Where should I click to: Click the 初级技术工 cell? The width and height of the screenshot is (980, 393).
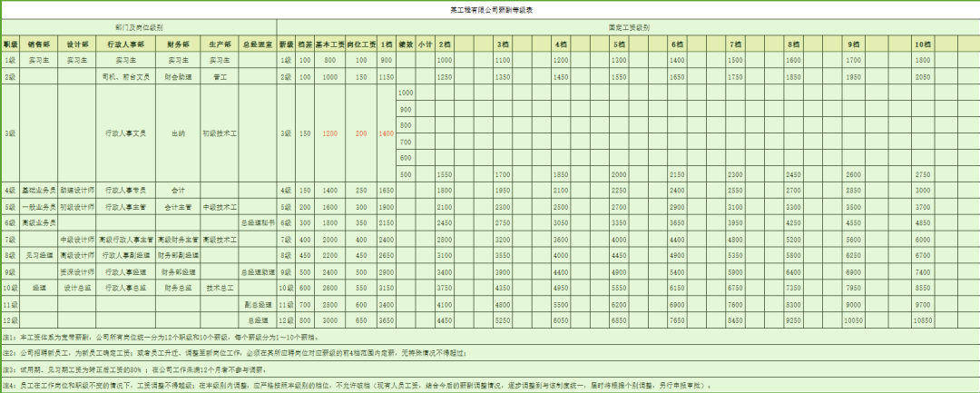point(220,133)
